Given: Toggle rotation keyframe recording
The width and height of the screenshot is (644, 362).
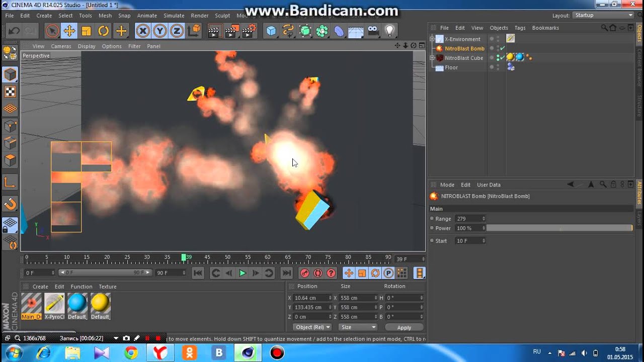Looking at the screenshot, I should click(x=375, y=273).
